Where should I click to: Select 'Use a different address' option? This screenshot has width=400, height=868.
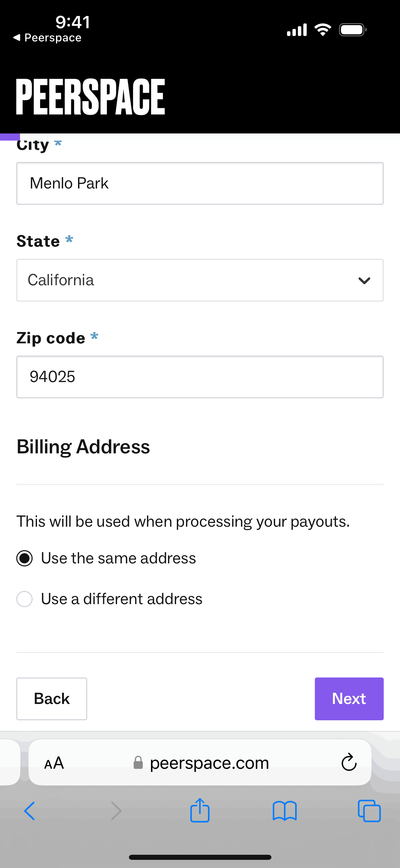[x=25, y=599]
